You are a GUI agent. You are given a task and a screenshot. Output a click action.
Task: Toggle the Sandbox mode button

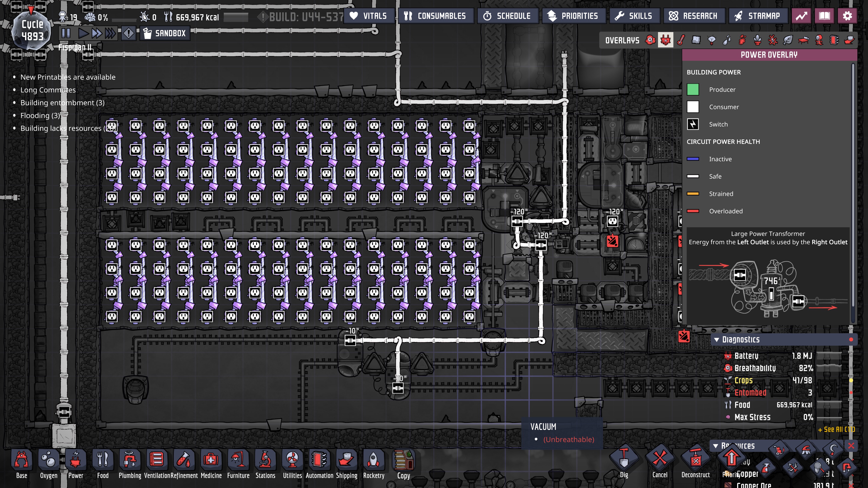click(x=165, y=33)
